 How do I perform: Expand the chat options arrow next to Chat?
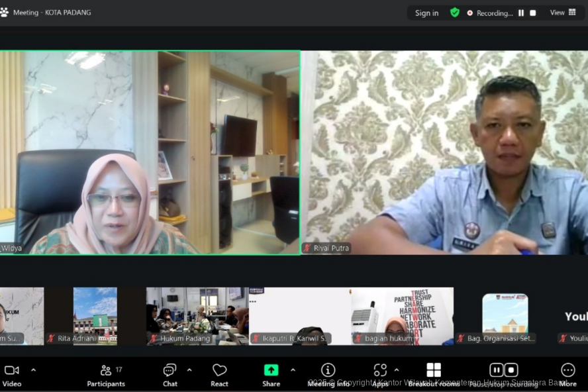click(189, 370)
